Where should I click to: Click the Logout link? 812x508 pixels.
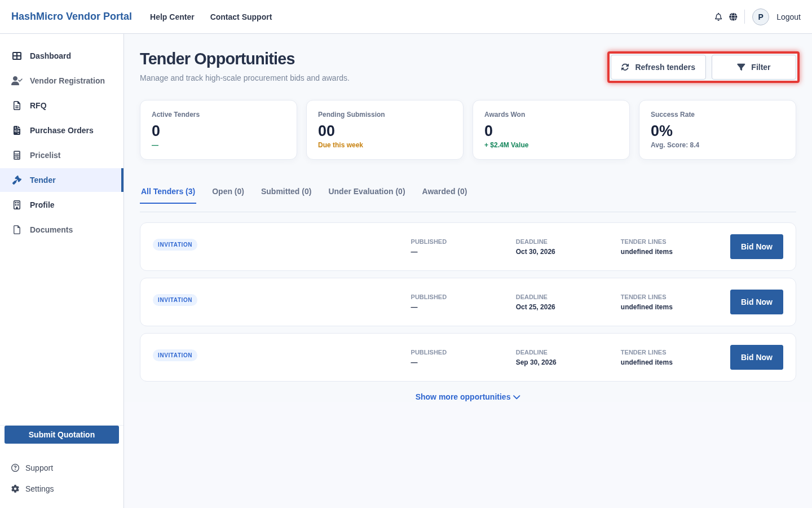(x=788, y=17)
